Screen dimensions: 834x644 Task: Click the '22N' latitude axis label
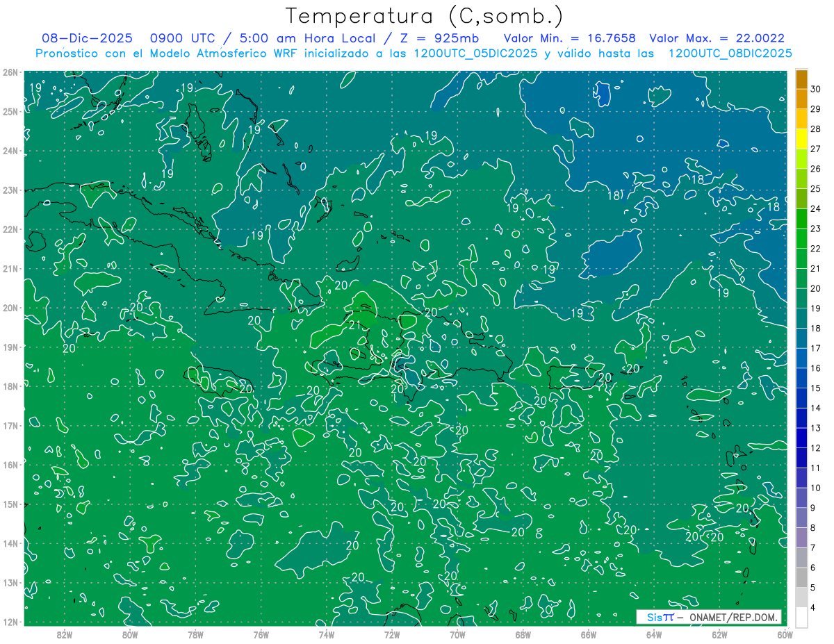click(10, 229)
